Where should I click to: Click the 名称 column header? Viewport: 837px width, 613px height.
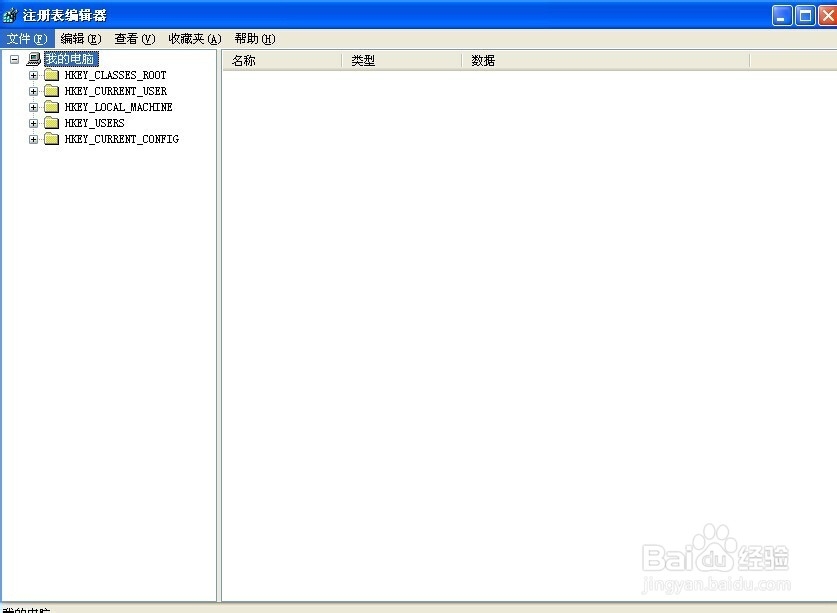click(282, 61)
